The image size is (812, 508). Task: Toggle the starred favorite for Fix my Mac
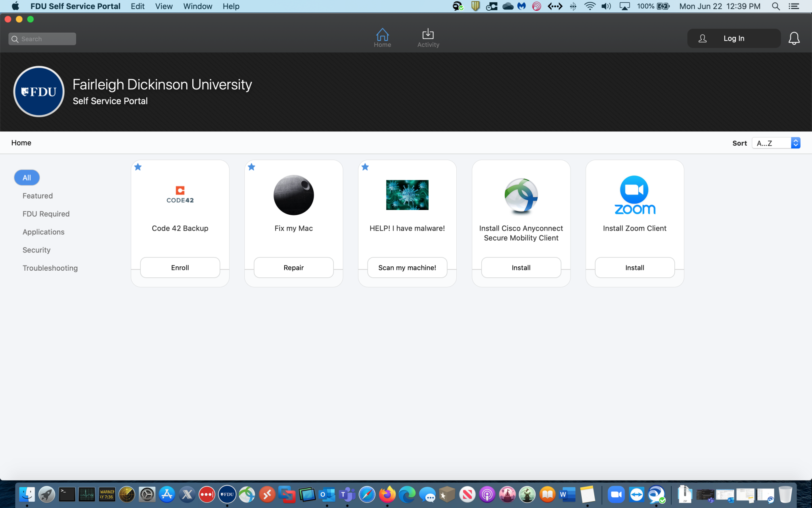[x=252, y=167]
